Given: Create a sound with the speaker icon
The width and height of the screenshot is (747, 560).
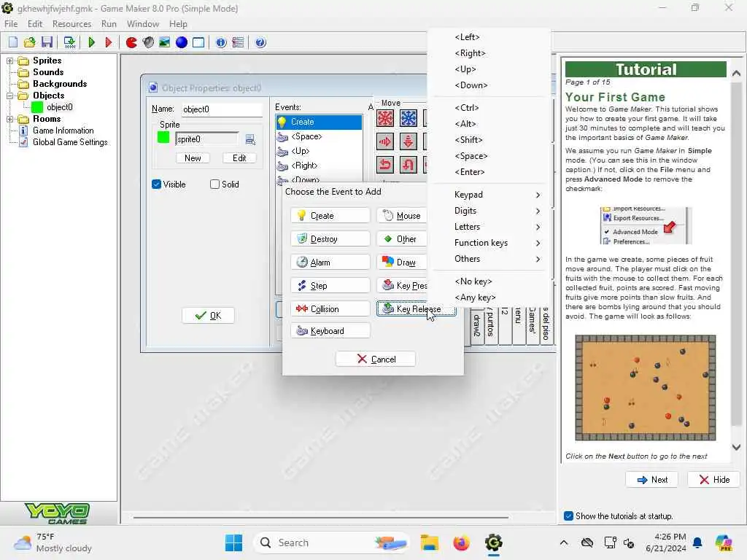Looking at the screenshot, I should point(148,42).
